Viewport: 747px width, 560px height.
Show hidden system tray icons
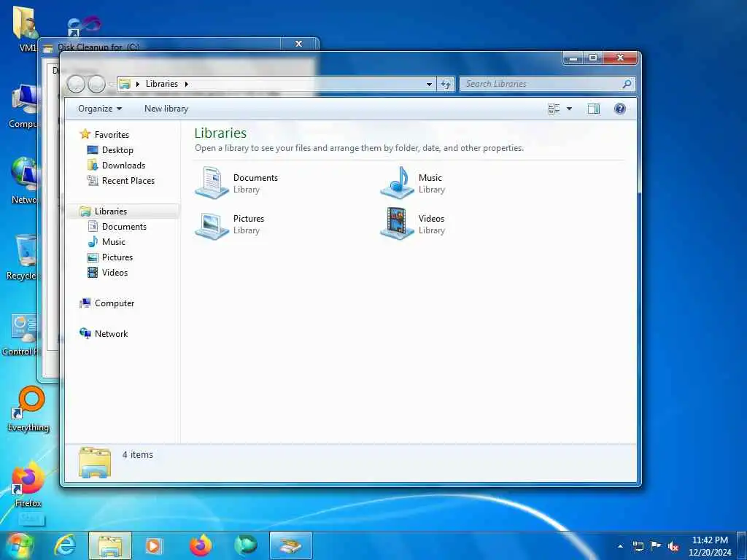click(x=620, y=547)
